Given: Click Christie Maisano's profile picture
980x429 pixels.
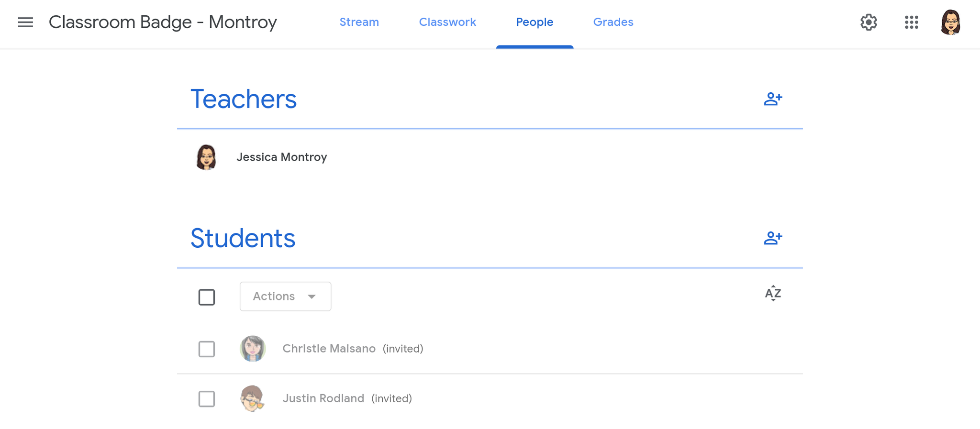Looking at the screenshot, I should [x=253, y=349].
